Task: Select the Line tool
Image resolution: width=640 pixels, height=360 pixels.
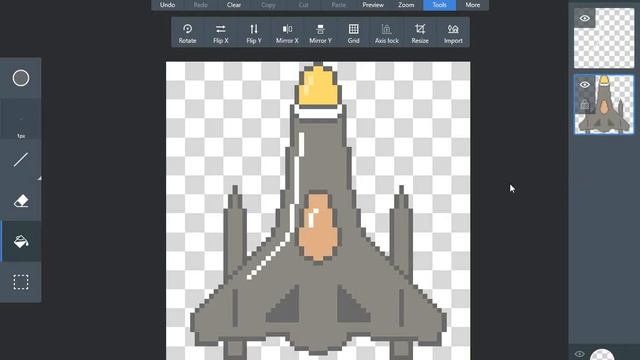Action: (x=21, y=160)
